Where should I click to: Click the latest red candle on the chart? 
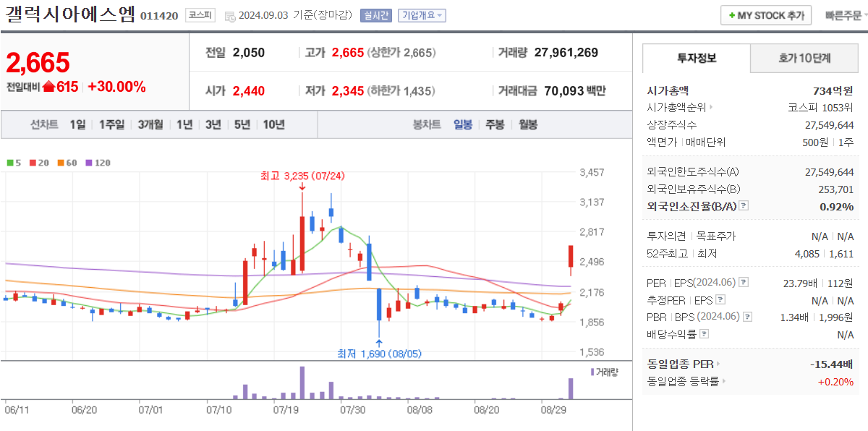[x=571, y=260]
